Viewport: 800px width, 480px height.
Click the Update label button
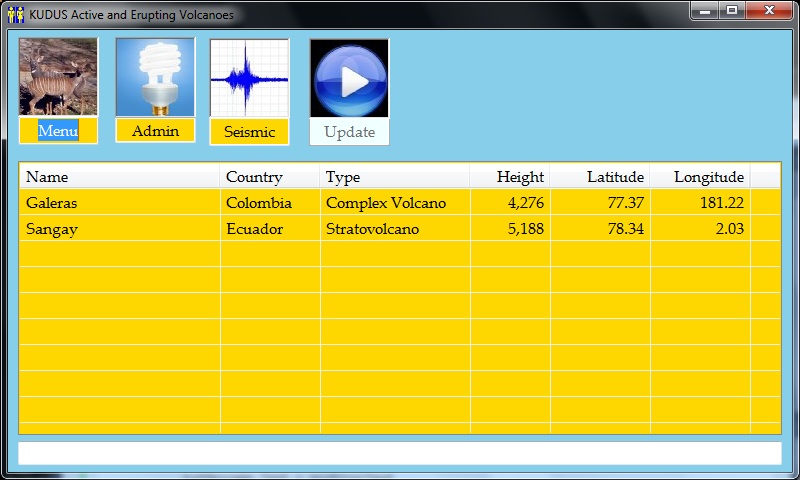tap(349, 132)
